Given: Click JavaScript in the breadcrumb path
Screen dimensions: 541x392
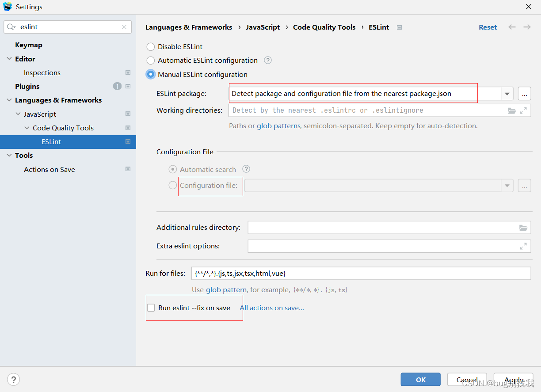Looking at the screenshot, I should [263, 27].
